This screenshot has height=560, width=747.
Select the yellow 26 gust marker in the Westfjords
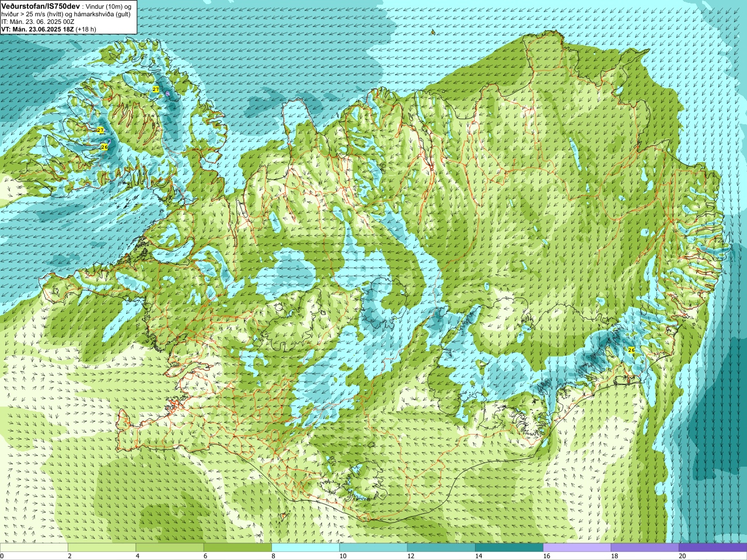[104, 147]
